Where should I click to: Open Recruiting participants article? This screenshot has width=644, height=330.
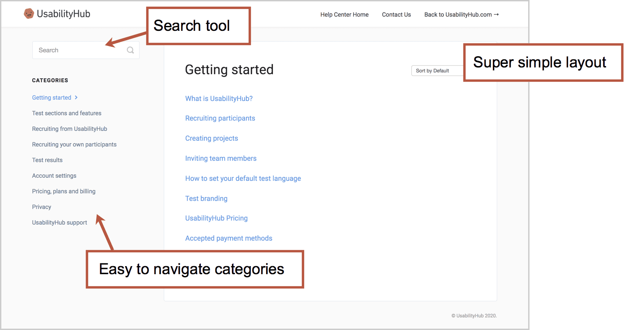220,118
